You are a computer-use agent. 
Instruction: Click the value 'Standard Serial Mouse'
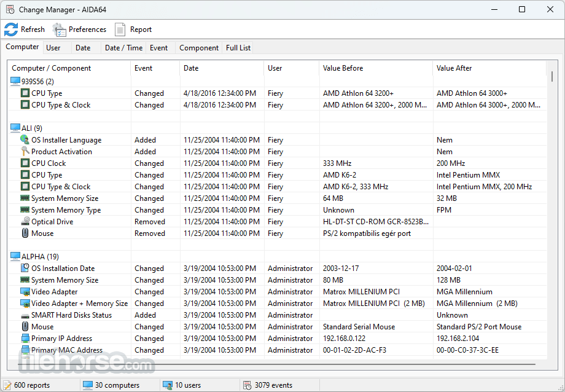(359, 327)
